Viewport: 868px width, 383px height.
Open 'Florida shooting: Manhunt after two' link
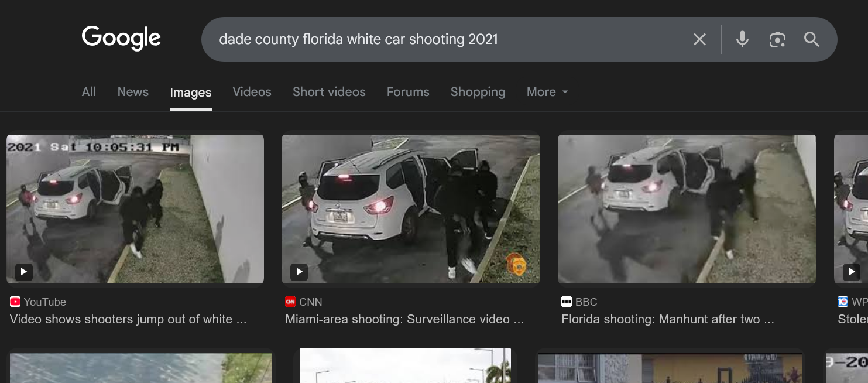click(668, 319)
